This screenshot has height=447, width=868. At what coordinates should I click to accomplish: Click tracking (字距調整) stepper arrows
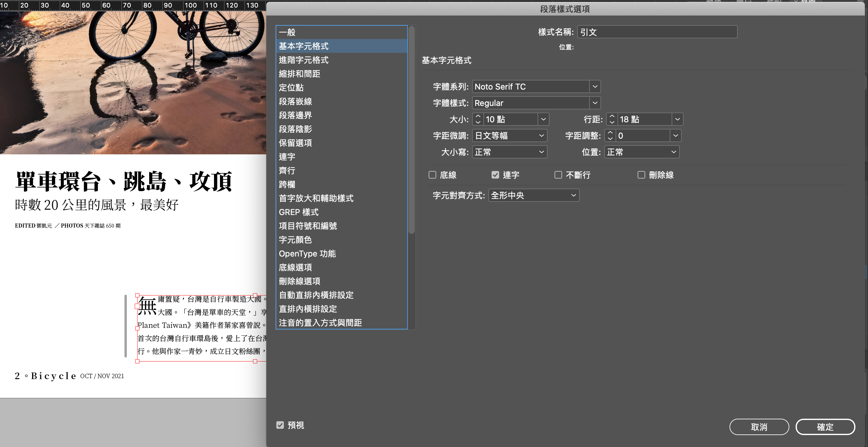coord(610,136)
